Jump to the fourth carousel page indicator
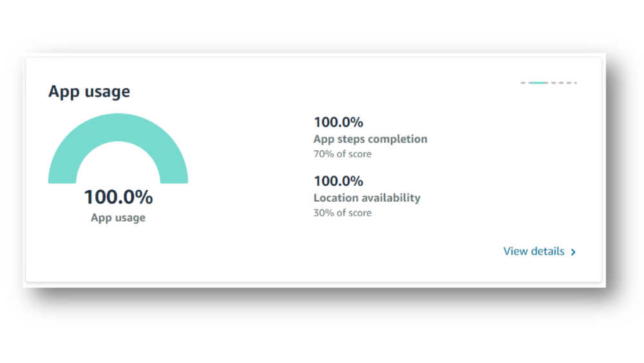 tap(561, 83)
